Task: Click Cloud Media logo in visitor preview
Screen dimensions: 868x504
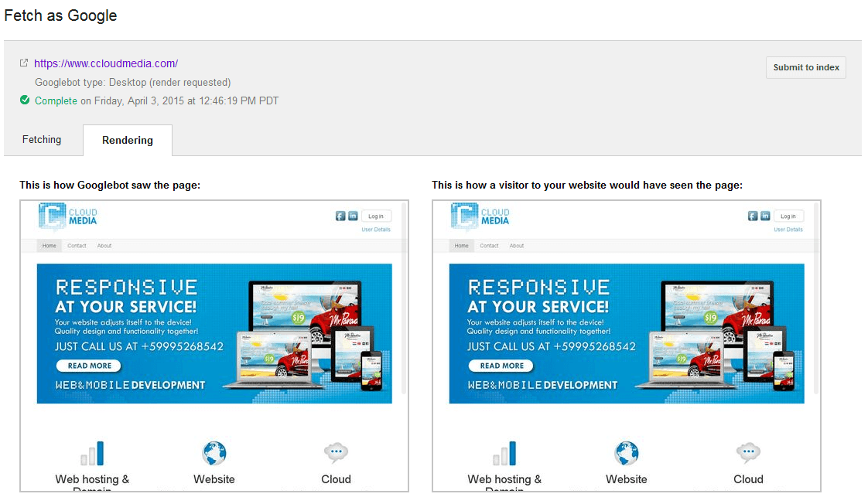Action: coord(480,216)
